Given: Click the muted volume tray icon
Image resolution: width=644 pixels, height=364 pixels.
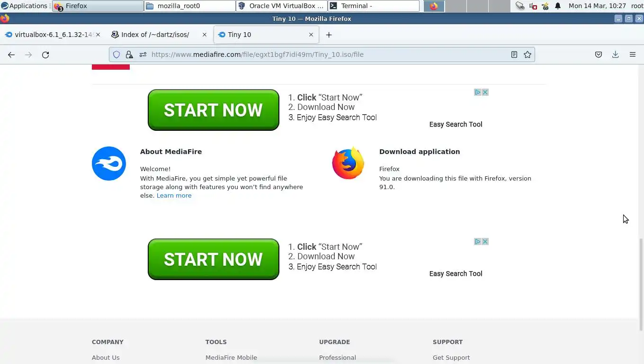Looking at the screenshot, I should [533, 6].
